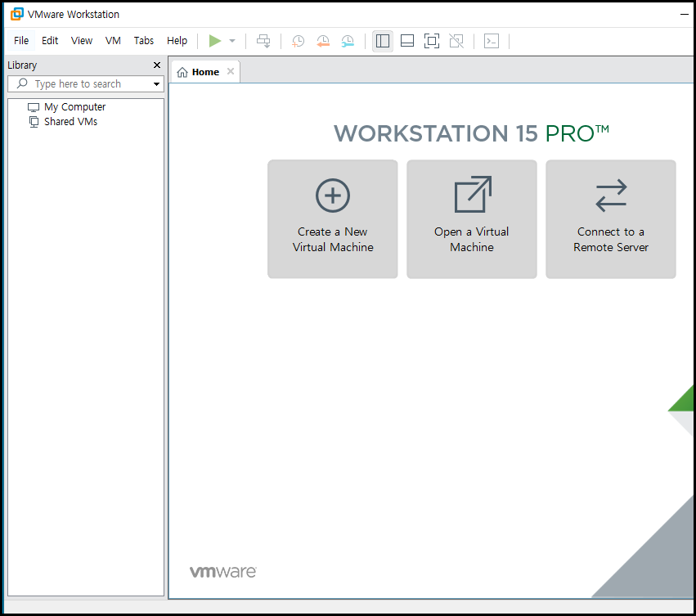Image resolution: width=696 pixels, height=616 pixels.
Task: Click the library search field
Action: point(86,84)
